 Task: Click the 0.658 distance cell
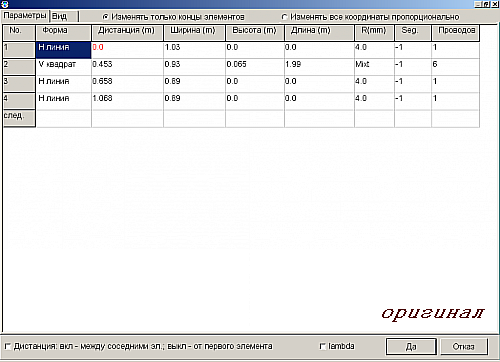[127, 84]
